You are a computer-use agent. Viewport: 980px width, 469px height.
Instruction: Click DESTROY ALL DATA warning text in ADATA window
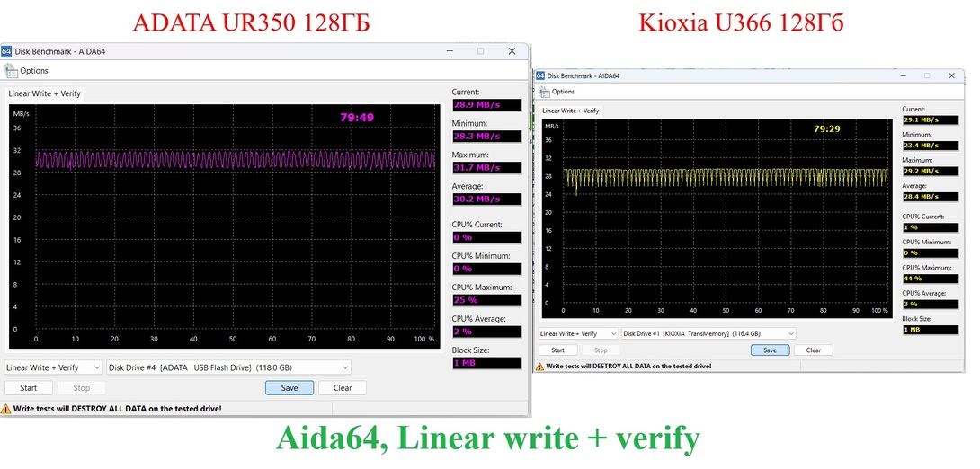point(118,409)
